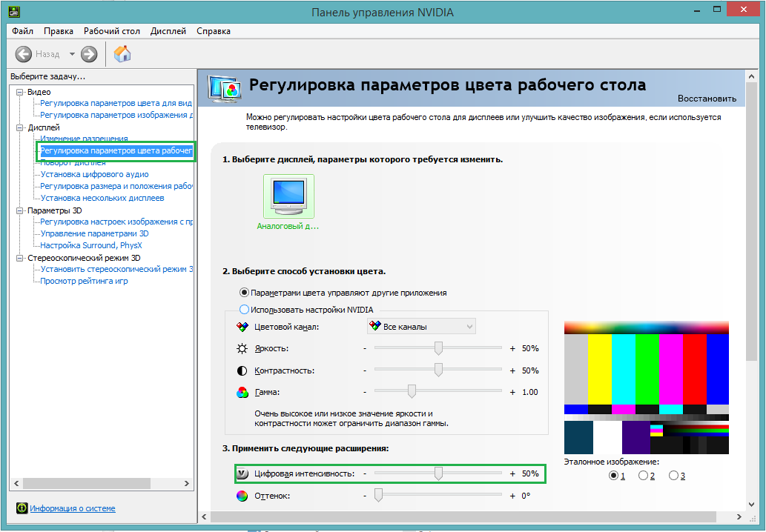Click the Гамма color circles icon
766x532 pixels.
tap(242, 392)
